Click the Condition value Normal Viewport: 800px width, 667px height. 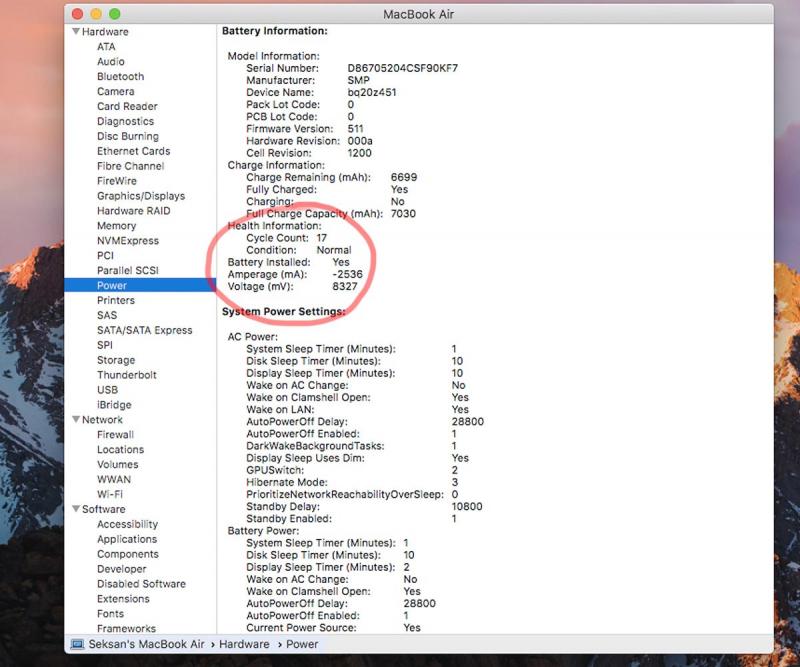point(334,250)
